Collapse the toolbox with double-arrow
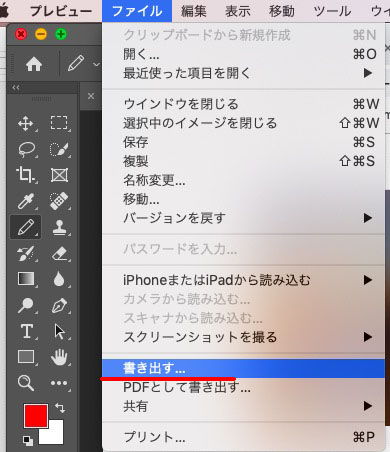This screenshot has width=390, height=452. pos(16,88)
